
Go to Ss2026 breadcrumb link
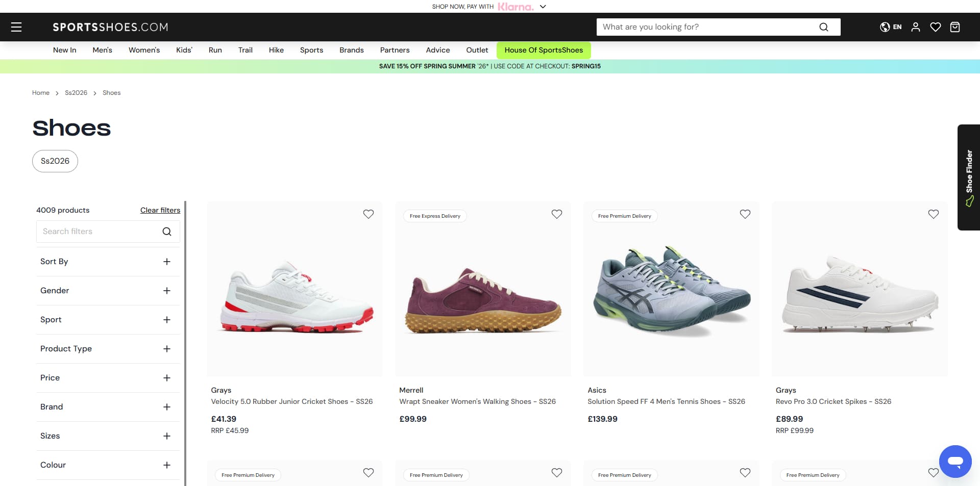click(76, 93)
